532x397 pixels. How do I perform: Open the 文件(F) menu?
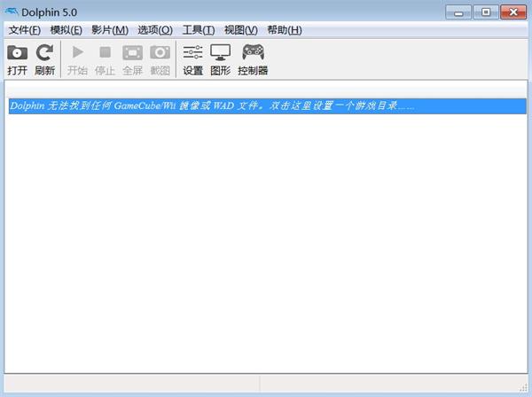coord(25,30)
